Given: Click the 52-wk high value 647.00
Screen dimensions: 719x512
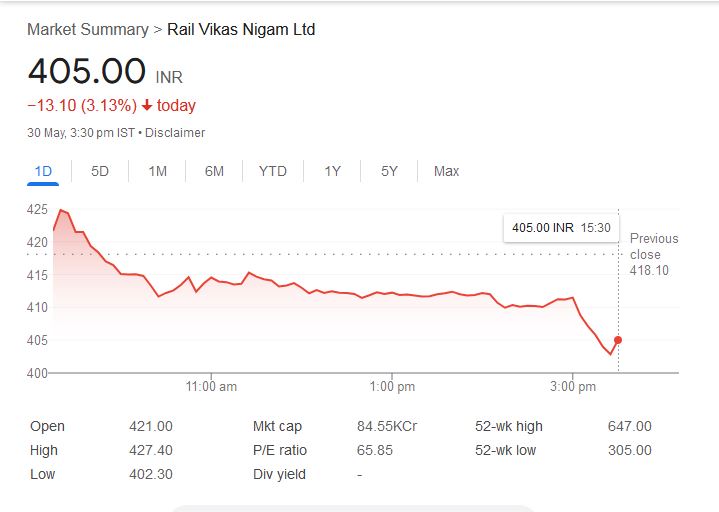Looking at the screenshot, I should click(629, 427).
